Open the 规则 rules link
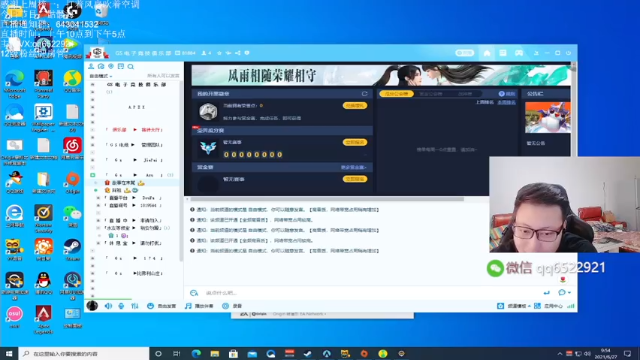Image resolution: width=640 pixels, height=360 pixels. click(x=507, y=93)
